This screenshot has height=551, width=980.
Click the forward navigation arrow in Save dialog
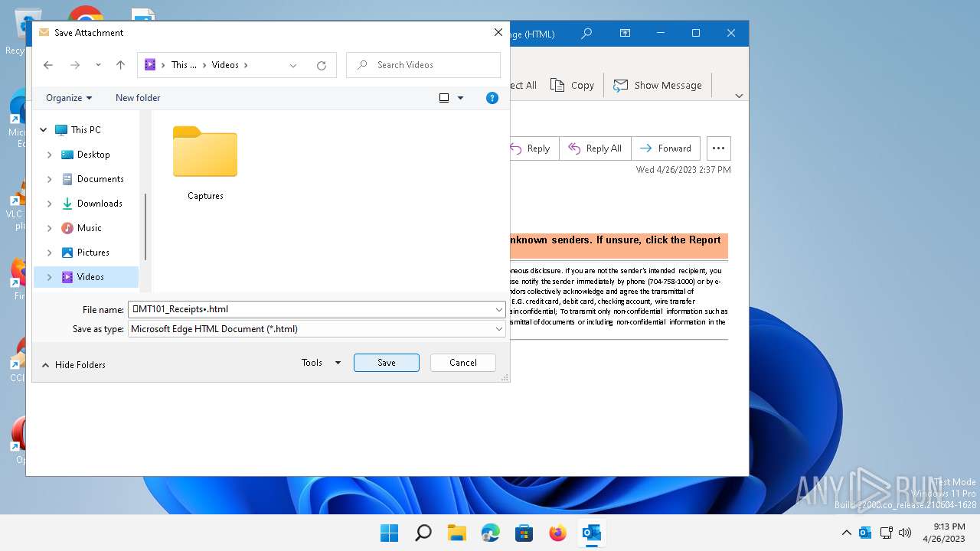[x=75, y=65]
